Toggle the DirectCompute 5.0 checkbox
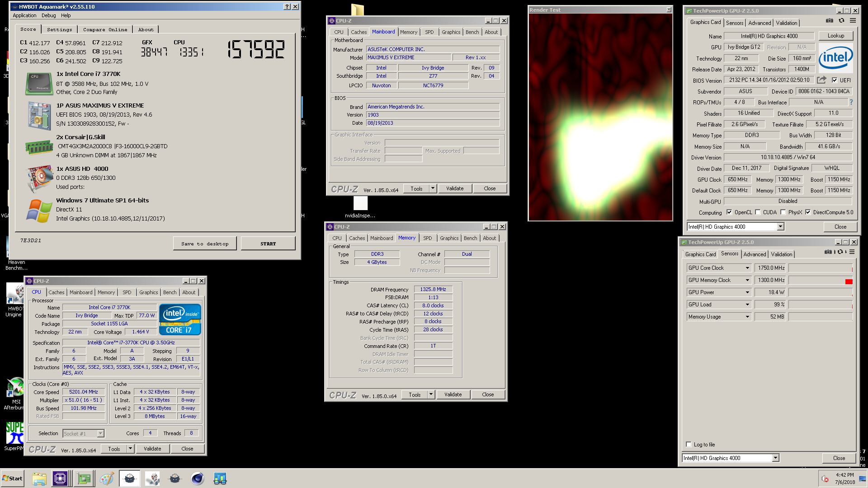 [x=808, y=212]
